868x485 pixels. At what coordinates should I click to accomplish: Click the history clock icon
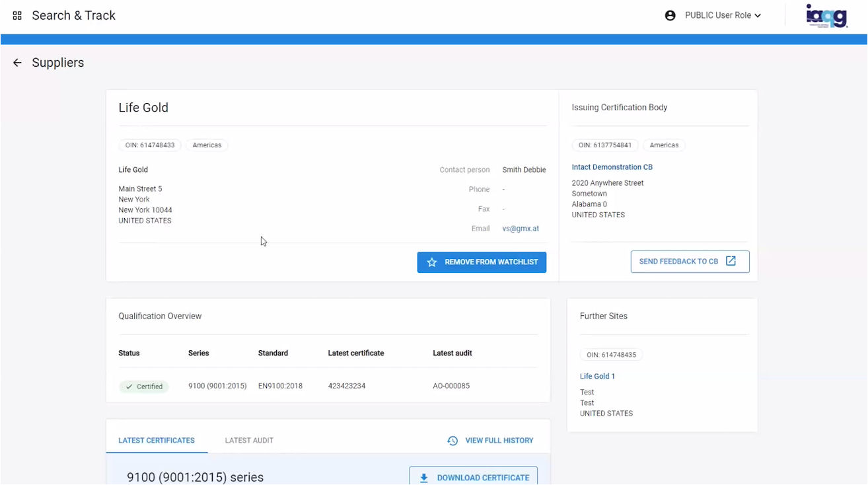coord(452,441)
